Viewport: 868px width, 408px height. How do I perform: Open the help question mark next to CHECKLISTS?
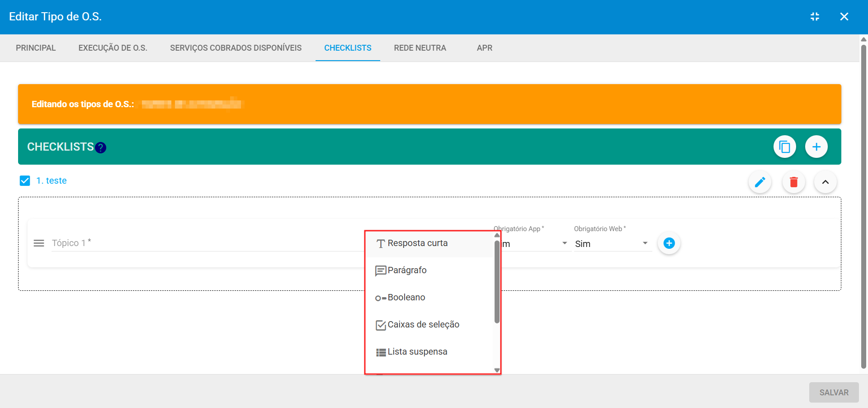[100, 147]
